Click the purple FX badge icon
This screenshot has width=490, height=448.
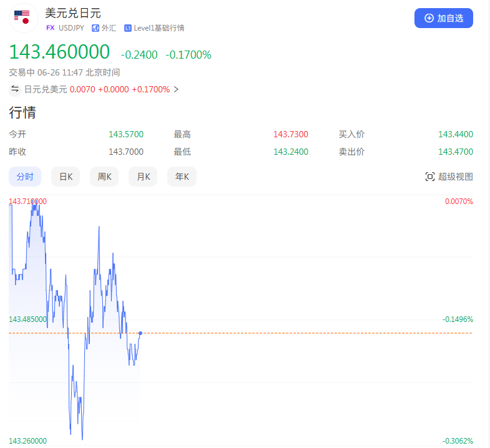coord(51,28)
